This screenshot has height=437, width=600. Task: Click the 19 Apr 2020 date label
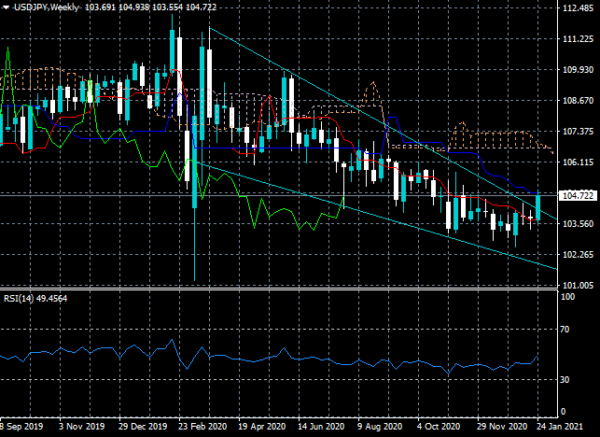262,426
